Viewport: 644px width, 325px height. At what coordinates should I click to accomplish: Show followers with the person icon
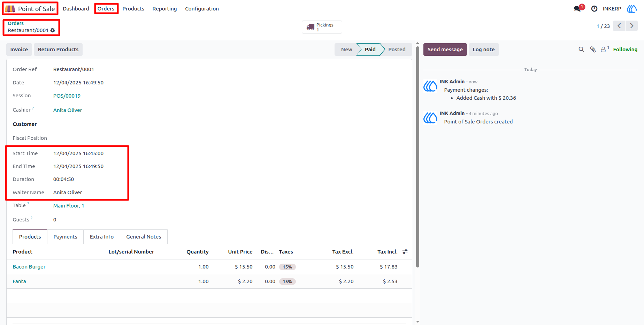pyautogui.click(x=604, y=50)
